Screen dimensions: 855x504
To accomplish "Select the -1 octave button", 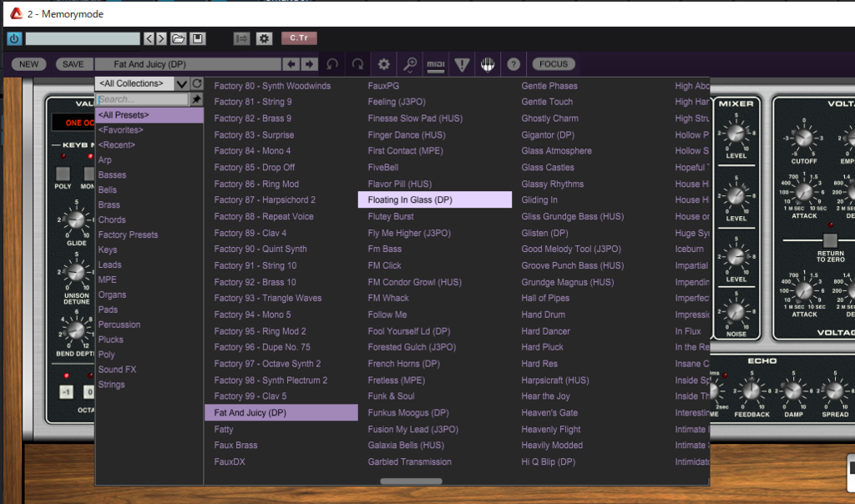I will pos(66,391).
